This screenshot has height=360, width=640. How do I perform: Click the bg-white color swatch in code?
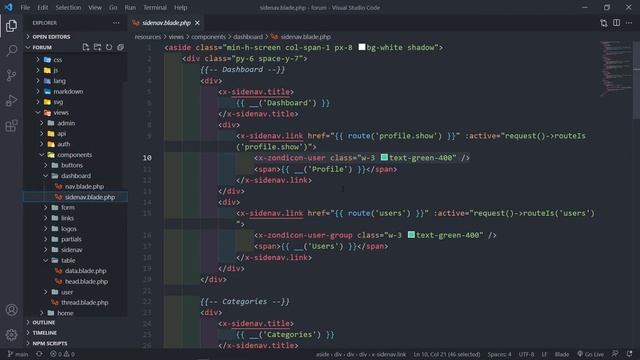click(x=362, y=47)
